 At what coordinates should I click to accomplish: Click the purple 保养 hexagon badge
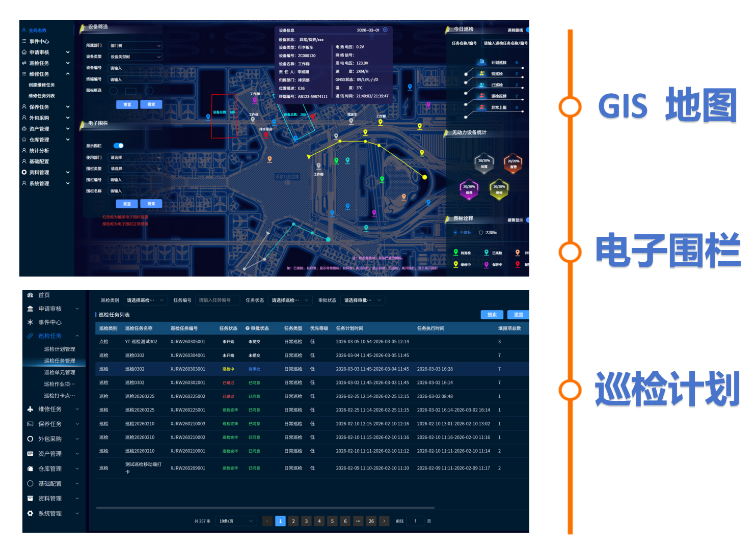(469, 189)
